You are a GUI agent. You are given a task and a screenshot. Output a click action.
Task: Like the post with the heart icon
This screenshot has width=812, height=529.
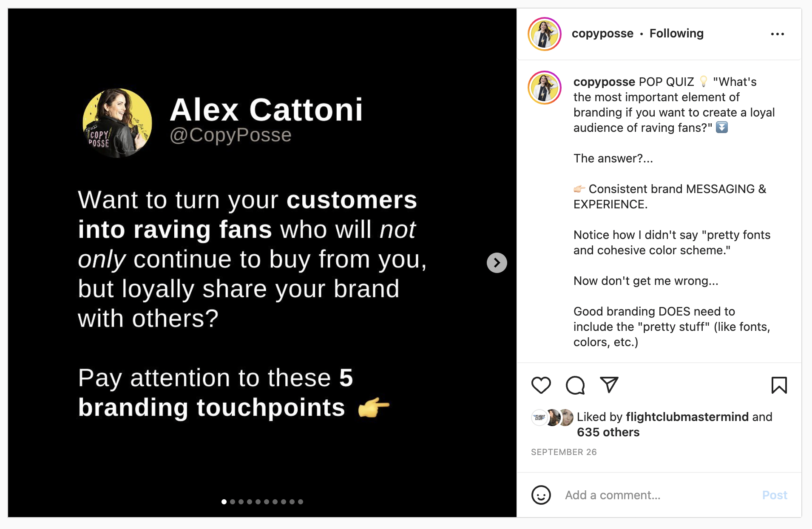coord(541,385)
